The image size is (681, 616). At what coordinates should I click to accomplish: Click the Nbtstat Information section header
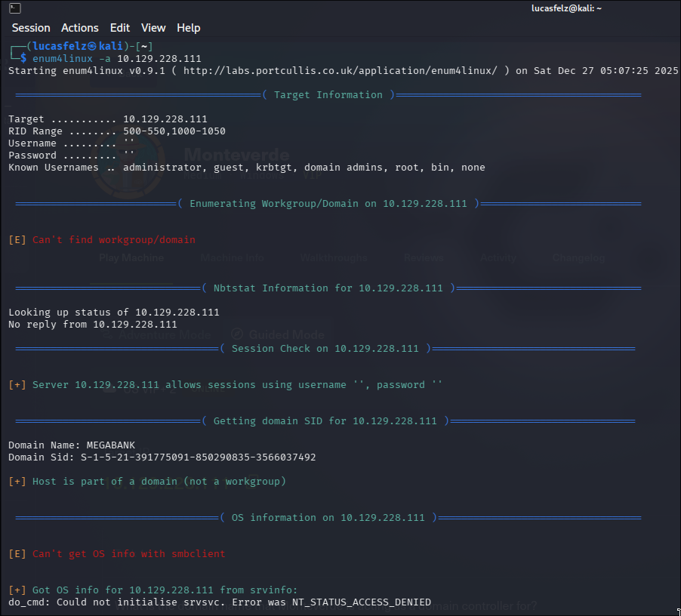click(328, 288)
